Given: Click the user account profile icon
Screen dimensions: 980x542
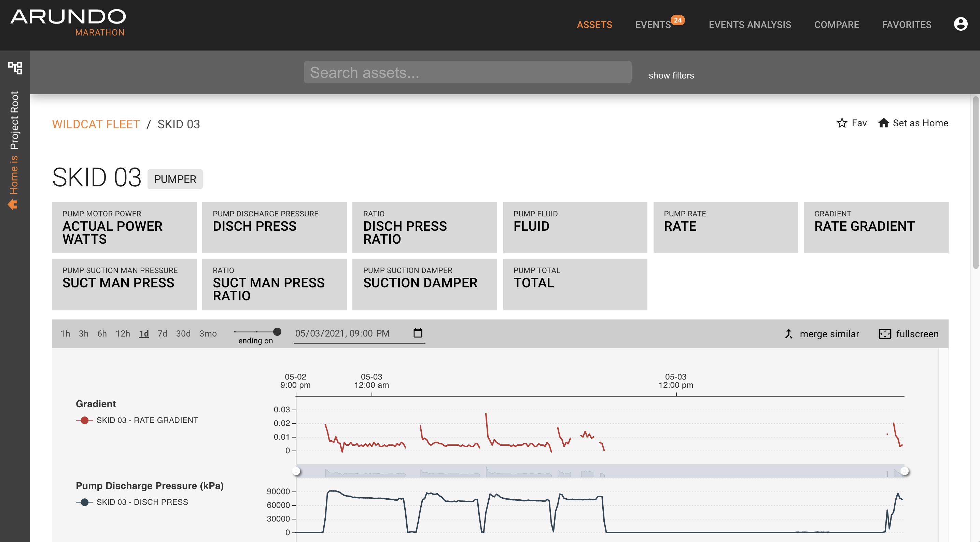Looking at the screenshot, I should coord(960,24).
